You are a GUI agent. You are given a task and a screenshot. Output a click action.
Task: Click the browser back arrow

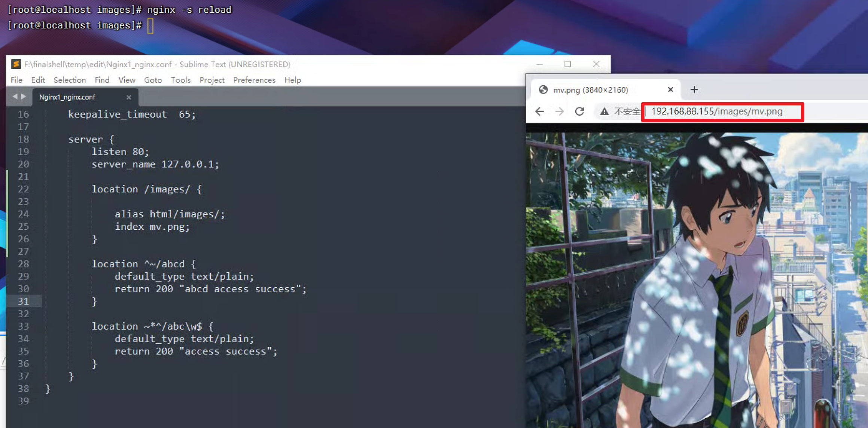click(x=539, y=111)
